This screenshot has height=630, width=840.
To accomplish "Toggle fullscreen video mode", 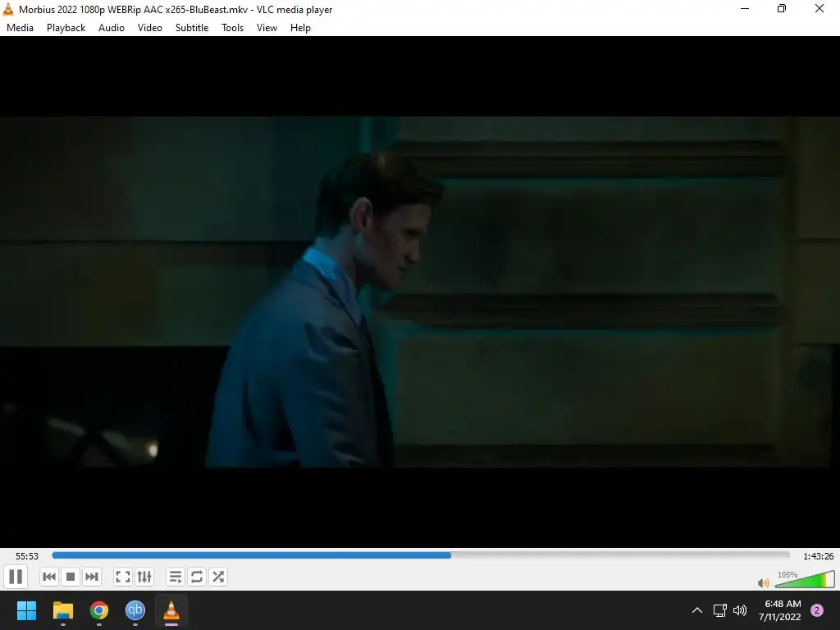I will 123,577.
